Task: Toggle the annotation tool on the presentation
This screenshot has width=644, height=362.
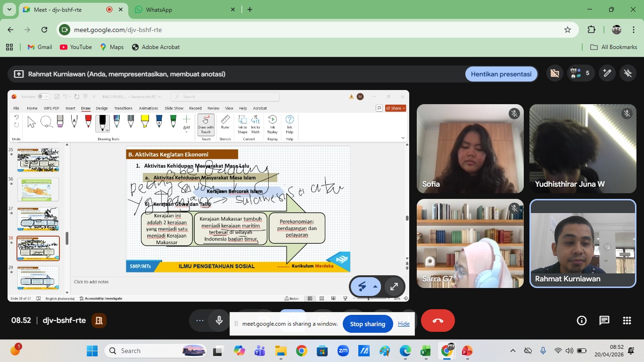Action: (x=362, y=286)
